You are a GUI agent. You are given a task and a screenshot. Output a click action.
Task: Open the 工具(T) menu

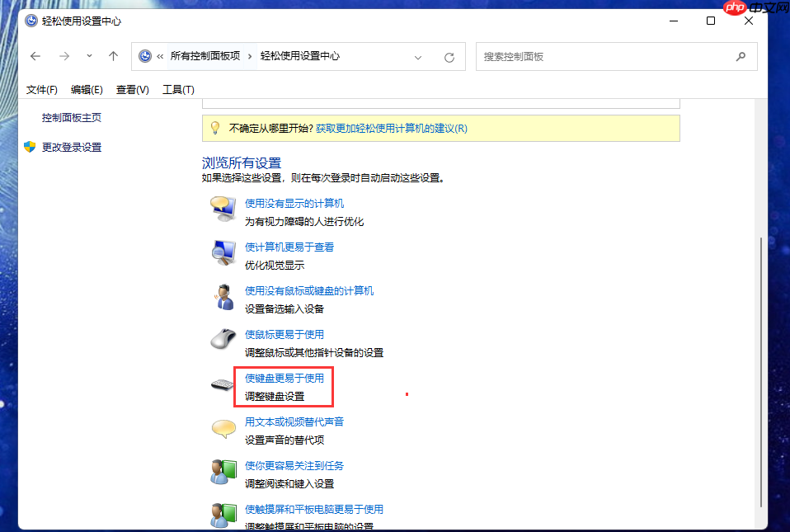pos(178,89)
